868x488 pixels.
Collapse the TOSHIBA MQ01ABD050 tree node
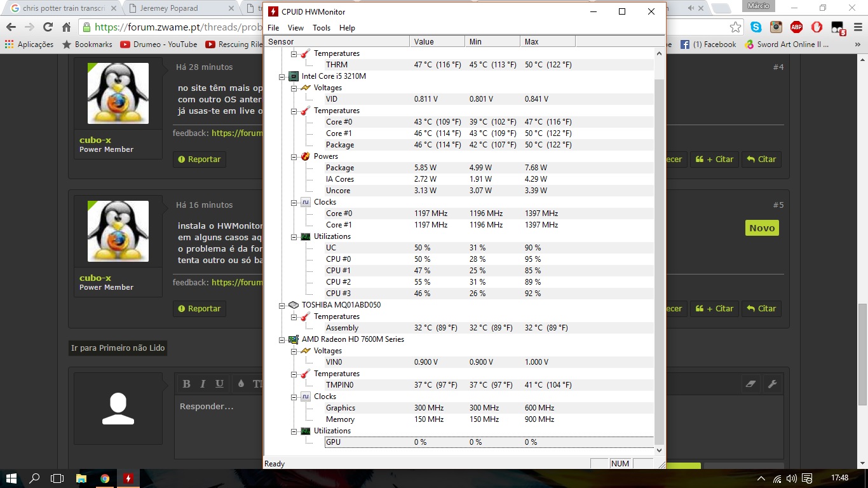click(282, 305)
